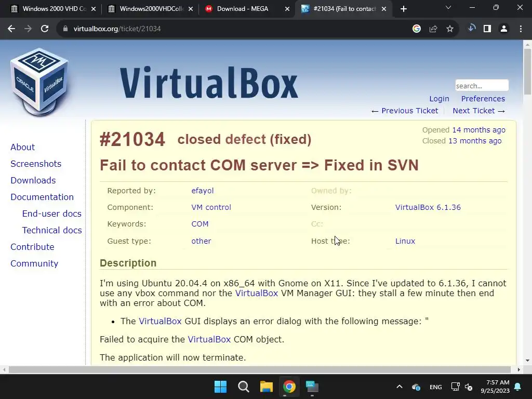Click the site search field
532x399 pixels.
pyautogui.click(x=482, y=86)
